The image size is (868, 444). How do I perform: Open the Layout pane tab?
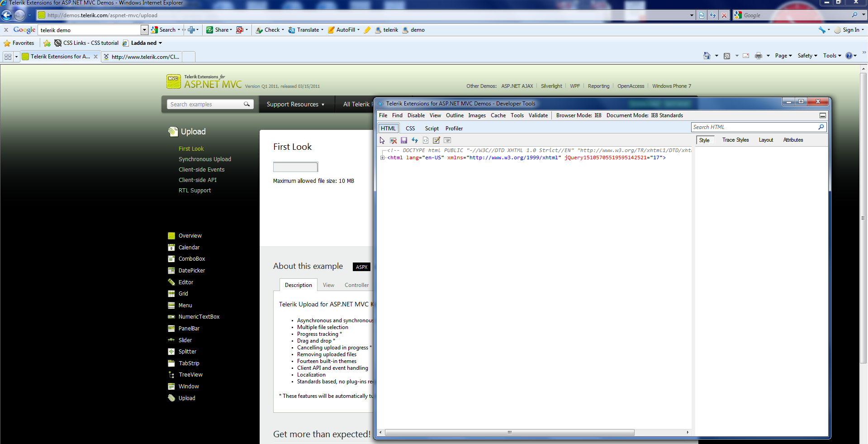(766, 140)
